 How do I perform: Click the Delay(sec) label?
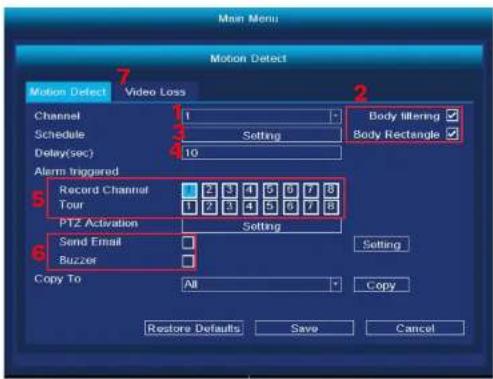(x=64, y=153)
